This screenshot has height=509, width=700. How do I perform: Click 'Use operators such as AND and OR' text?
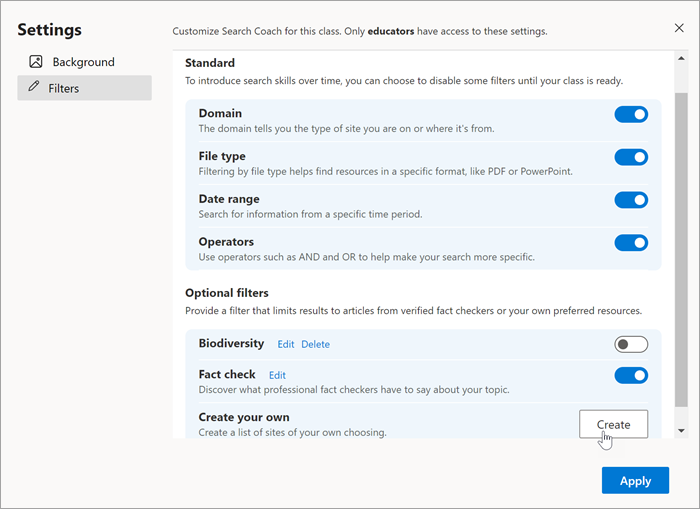point(367,257)
